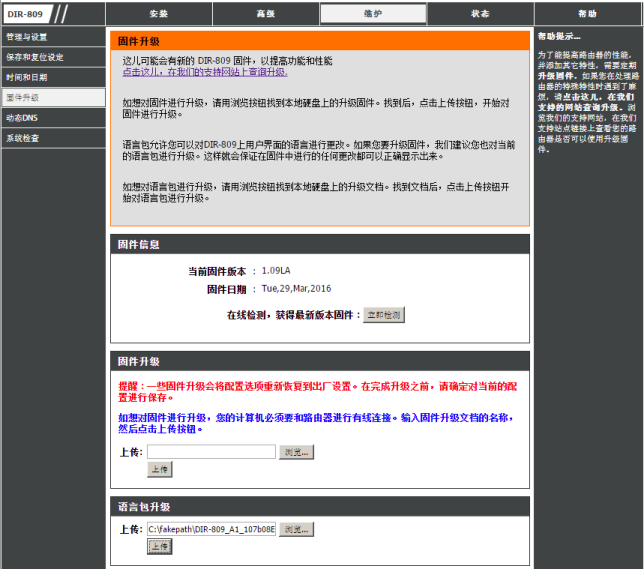Open the 安装 tab

159,14
